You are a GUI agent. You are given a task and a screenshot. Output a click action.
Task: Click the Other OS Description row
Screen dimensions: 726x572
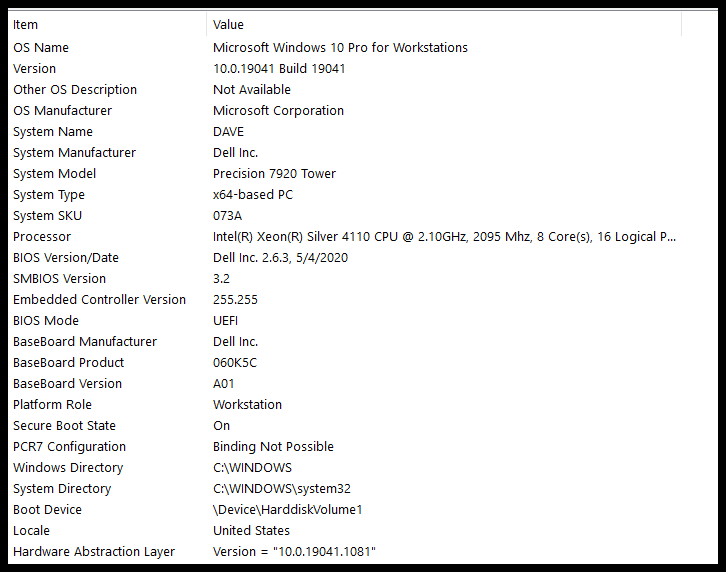tap(75, 89)
